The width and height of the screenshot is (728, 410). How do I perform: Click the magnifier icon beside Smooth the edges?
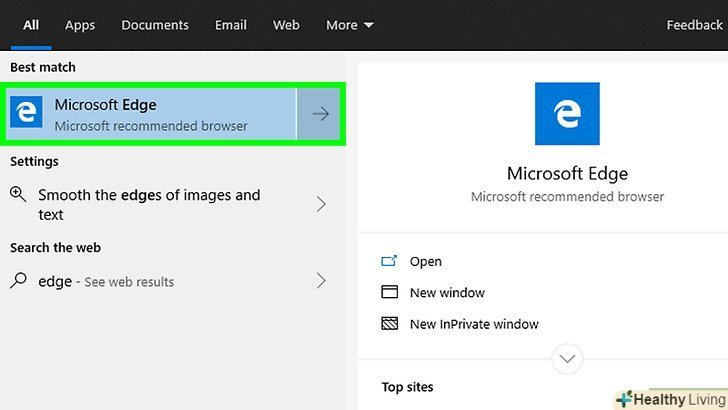click(19, 195)
